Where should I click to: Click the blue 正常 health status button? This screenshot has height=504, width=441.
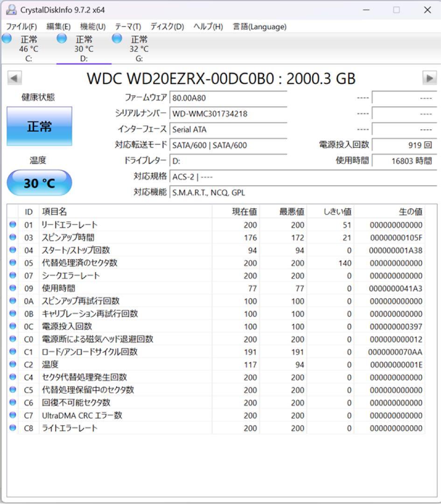(x=39, y=126)
